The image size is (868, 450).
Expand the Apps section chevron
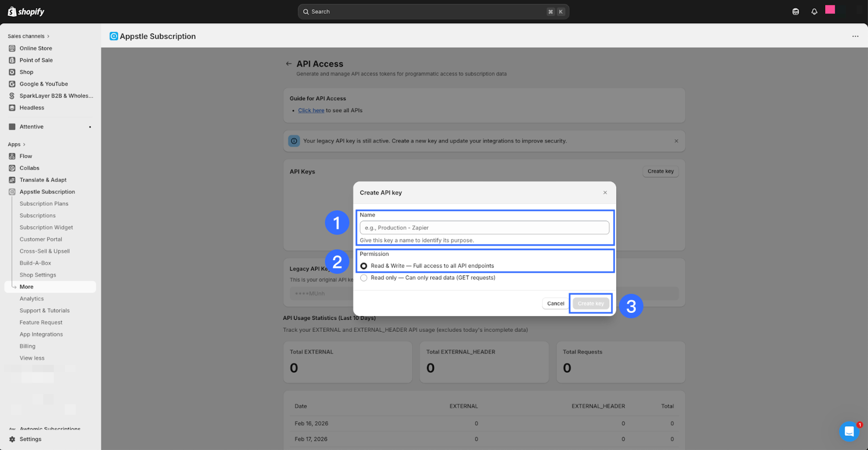pyautogui.click(x=24, y=145)
